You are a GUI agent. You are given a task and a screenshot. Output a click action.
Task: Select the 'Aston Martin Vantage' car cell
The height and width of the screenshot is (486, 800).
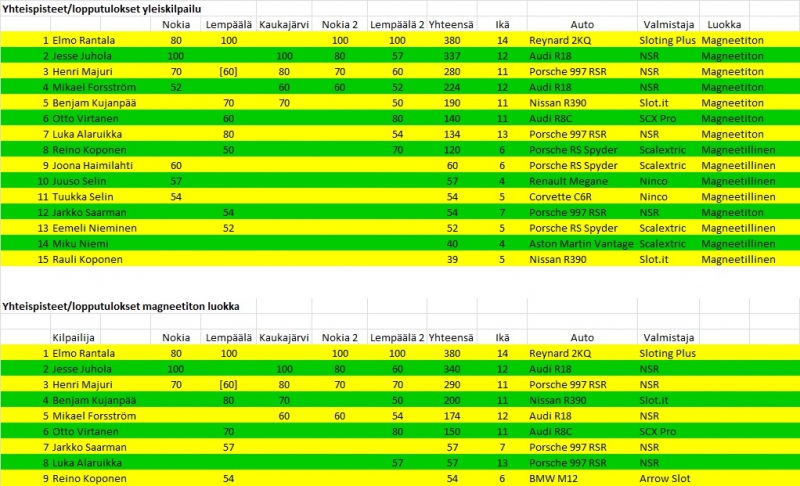pyautogui.click(x=582, y=243)
